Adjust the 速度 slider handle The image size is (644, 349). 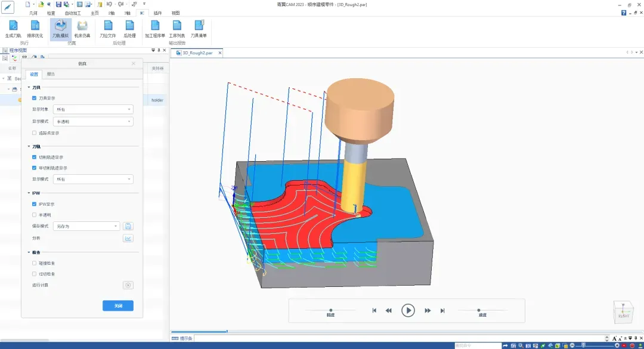pyautogui.click(x=478, y=310)
